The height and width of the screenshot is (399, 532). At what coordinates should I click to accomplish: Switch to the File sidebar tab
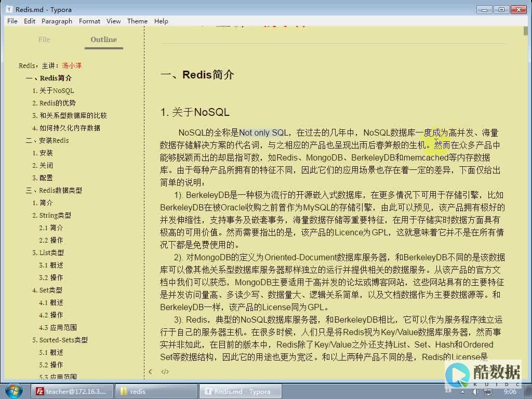tap(44, 39)
